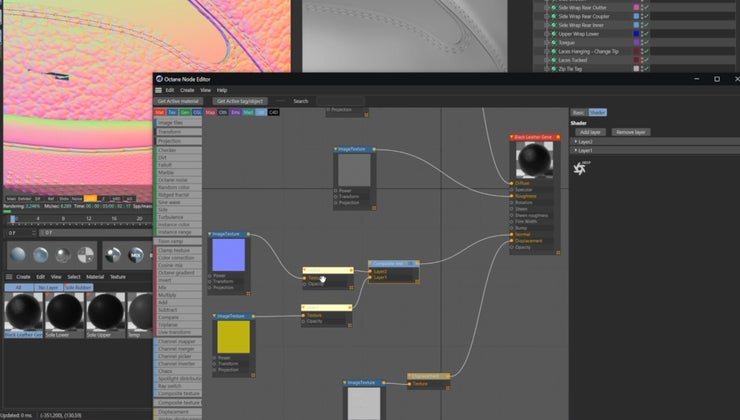Toggle Map node filter tag

(x=210, y=112)
